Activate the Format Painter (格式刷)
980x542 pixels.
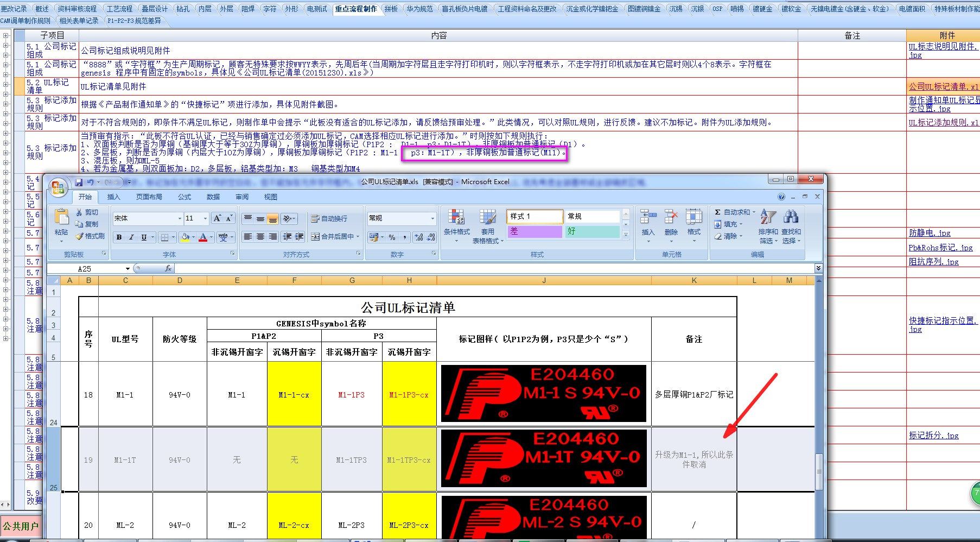point(90,236)
